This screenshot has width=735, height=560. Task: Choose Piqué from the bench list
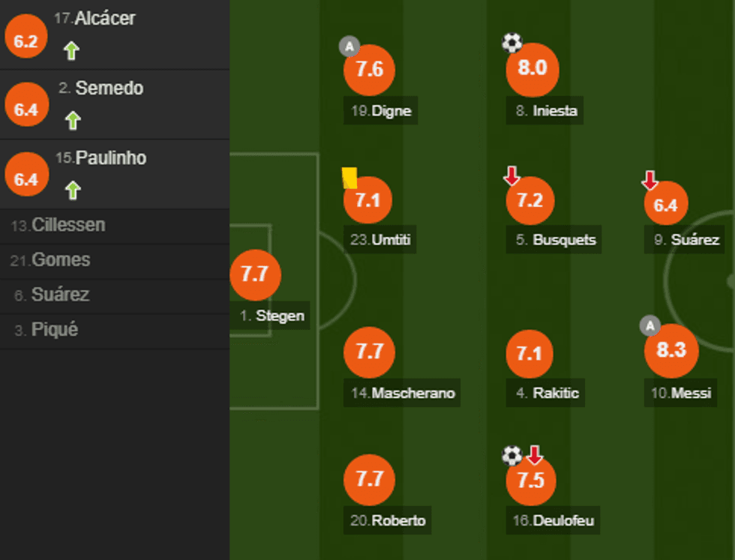tap(54, 330)
